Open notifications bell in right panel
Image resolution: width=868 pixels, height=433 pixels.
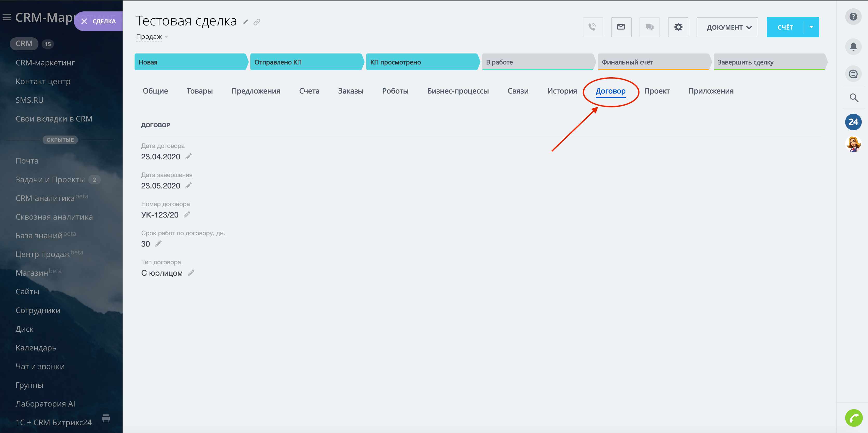coord(853,46)
